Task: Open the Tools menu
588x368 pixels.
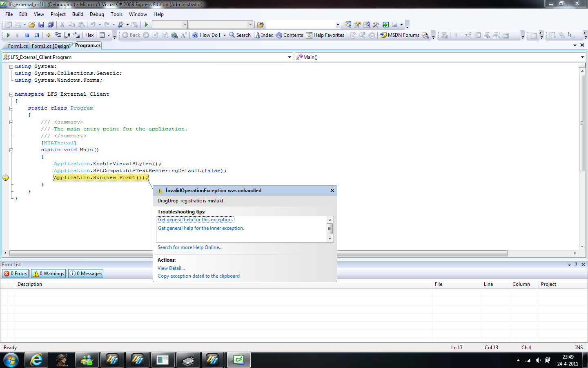Action: [116, 14]
